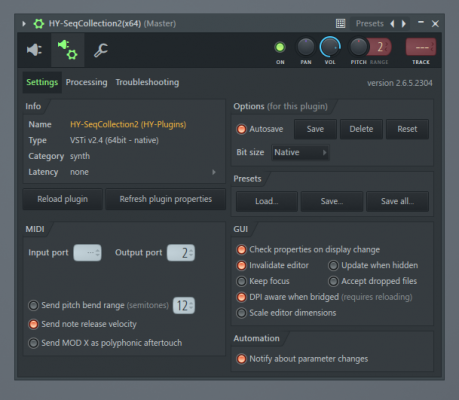Image resolution: width=459 pixels, height=400 pixels.
Task: Click the VOL knob
Action: click(330, 47)
